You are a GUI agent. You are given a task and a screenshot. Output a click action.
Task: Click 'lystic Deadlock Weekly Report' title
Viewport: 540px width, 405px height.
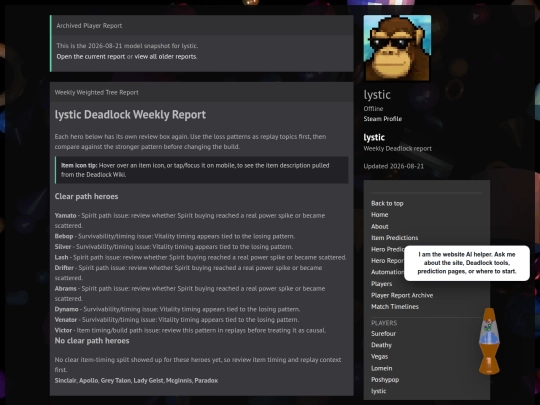coord(130,115)
